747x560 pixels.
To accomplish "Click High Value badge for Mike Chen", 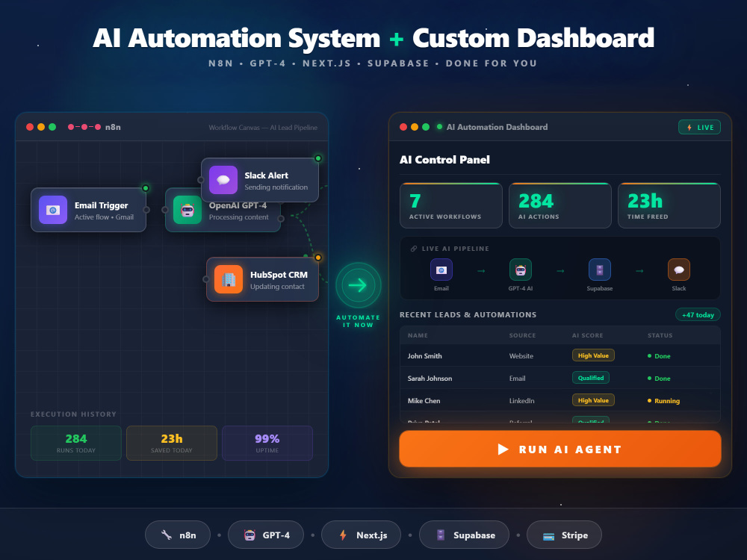I will point(593,400).
